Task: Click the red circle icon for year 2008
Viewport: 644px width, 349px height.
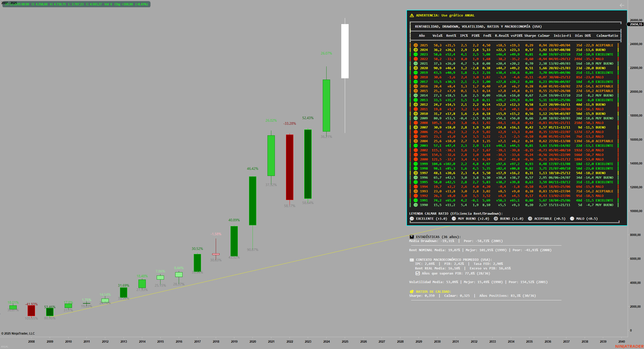Action: pyautogui.click(x=416, y=123)
